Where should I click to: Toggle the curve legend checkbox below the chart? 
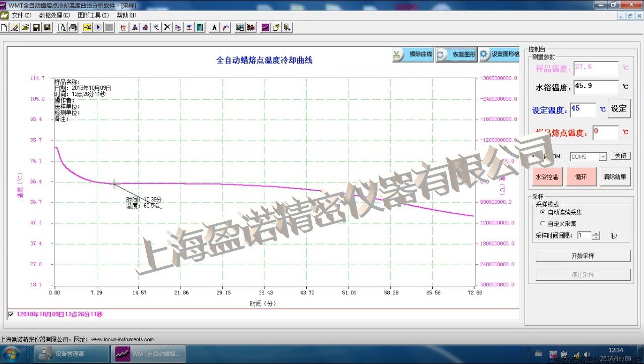click(x=11, y=315)
